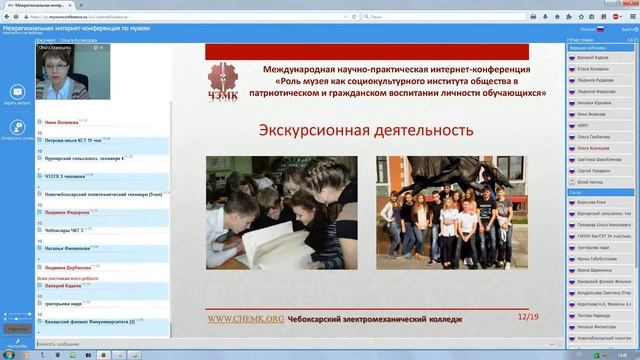The image size is (640, 360).
Task: Click flag icon beside Валерий Кадеев
Action: pyautogui.click(x=572, y=58)
